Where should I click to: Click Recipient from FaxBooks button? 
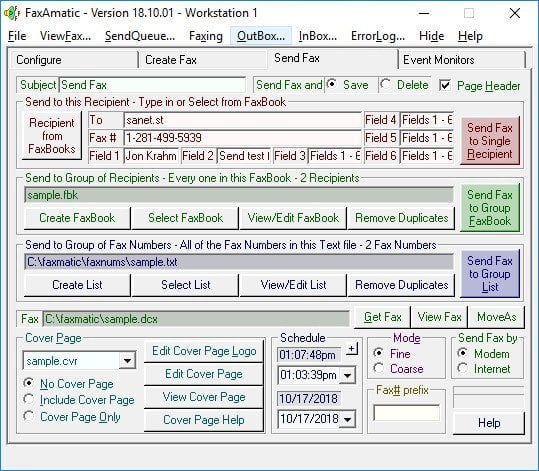click(52, 136)
